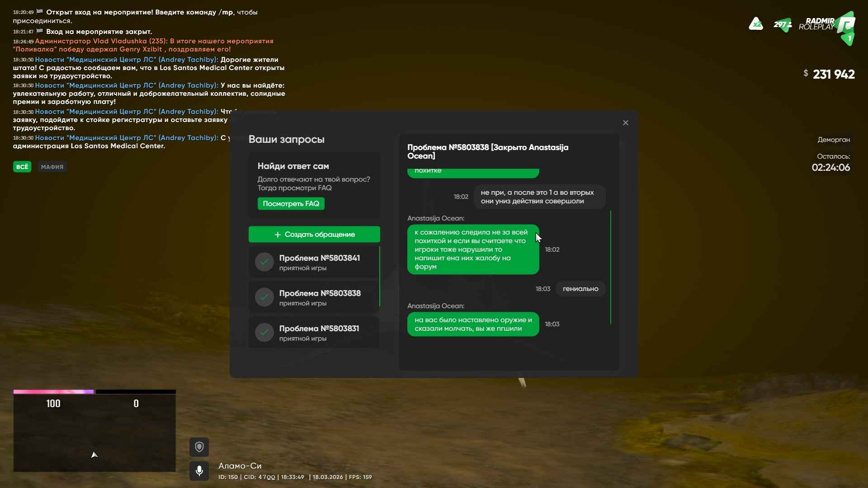Switch chat filter to ВСЁ
Viewport: 868px width, 488px height.
click(22, 167)
